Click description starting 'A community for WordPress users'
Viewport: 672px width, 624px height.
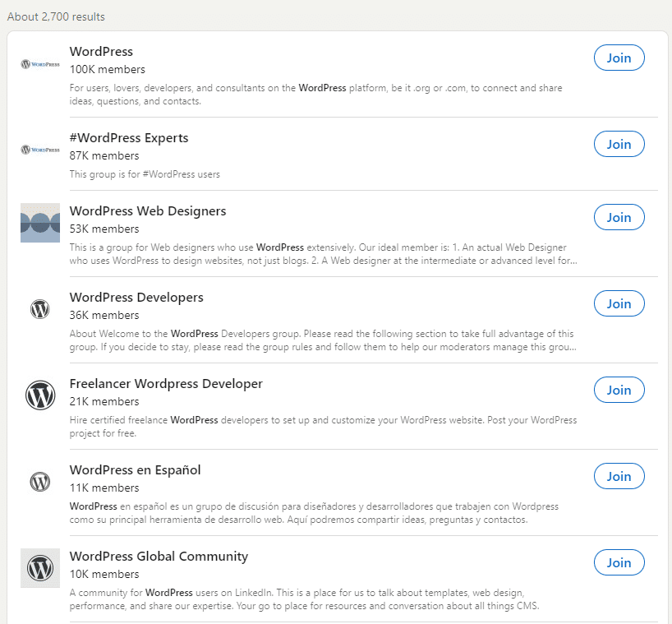coord(304,599)
